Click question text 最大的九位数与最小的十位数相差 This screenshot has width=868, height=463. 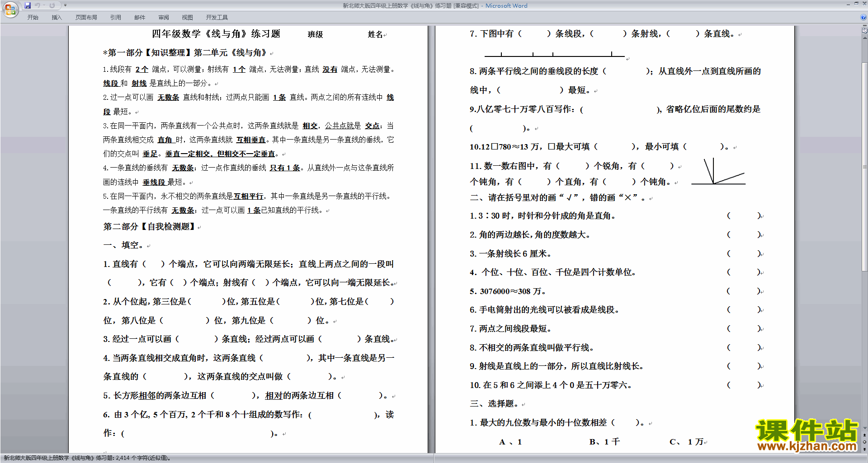coord(543,423)
